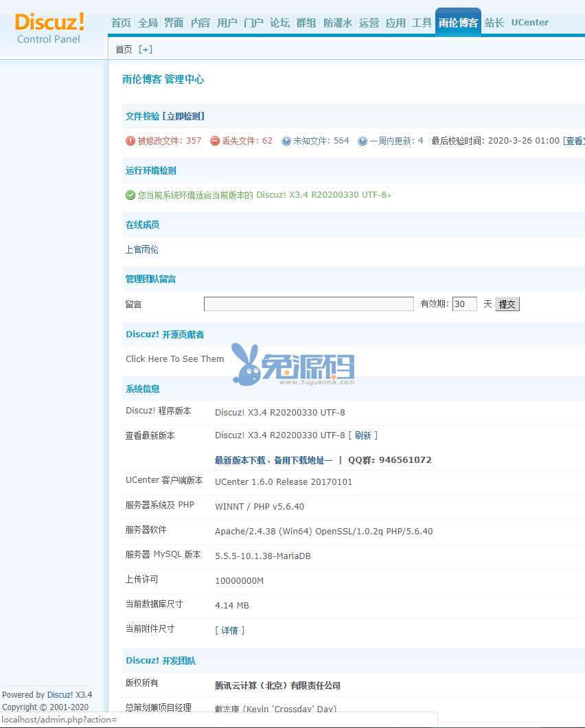Screen dimensions: 585x728
Task: Click the 查看 link after last check time
Action: [x=574, y=141]
